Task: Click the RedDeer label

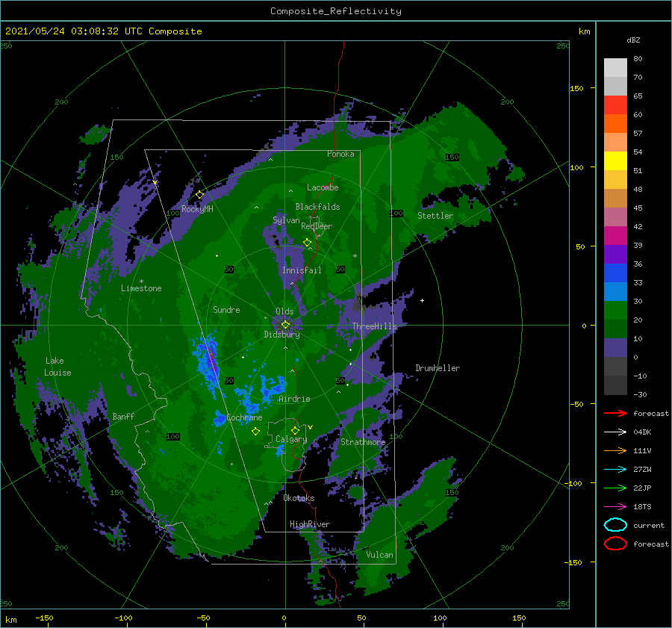Action: pos(317,226)
